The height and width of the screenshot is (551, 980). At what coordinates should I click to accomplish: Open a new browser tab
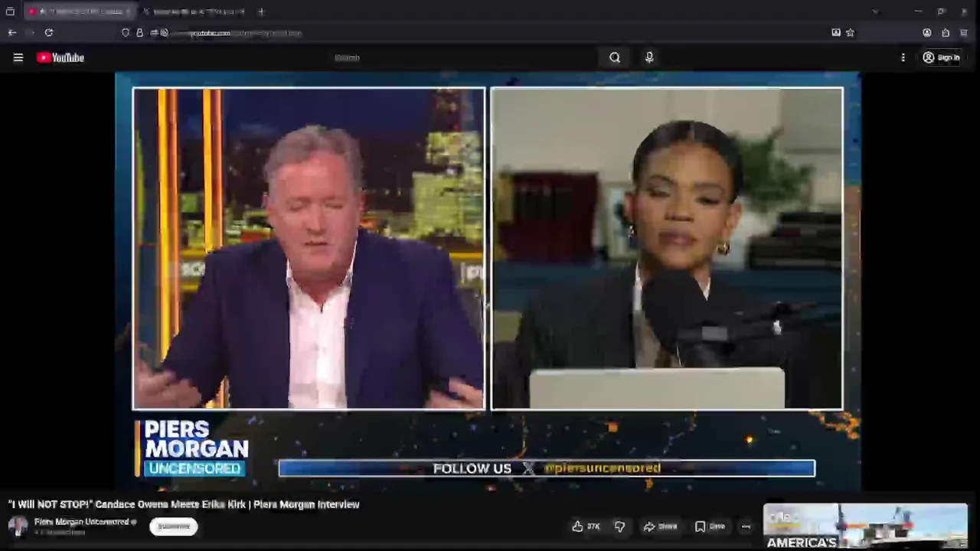tap(261, 11)
